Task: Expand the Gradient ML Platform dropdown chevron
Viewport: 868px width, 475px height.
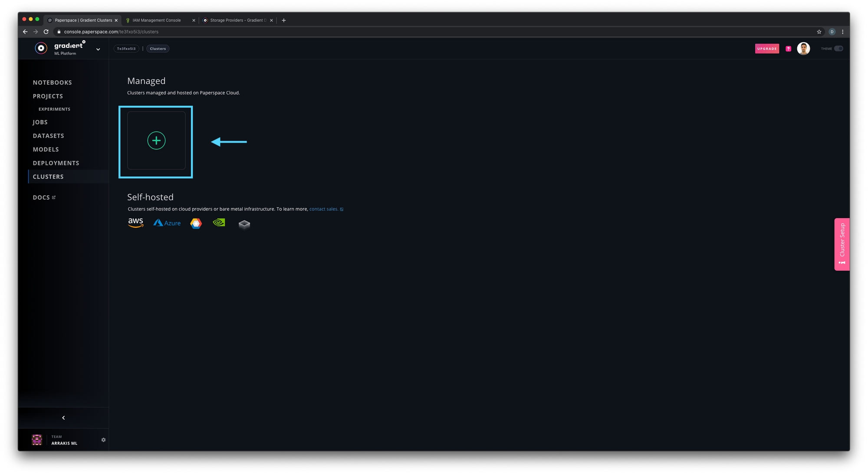Action: point(98,49)
